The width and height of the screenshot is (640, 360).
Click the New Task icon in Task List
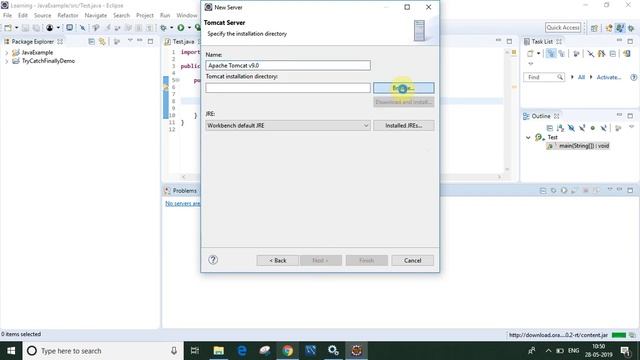pos(530,53)
